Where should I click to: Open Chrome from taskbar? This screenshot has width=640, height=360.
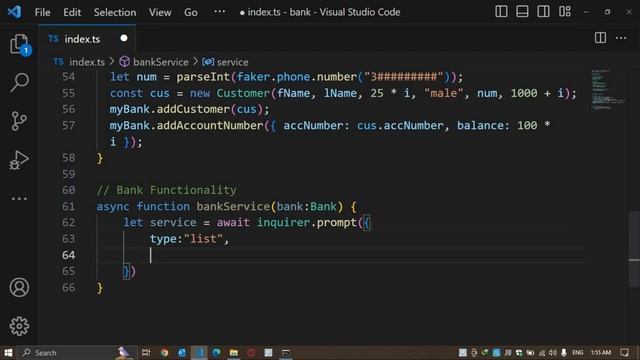[164, 353]
